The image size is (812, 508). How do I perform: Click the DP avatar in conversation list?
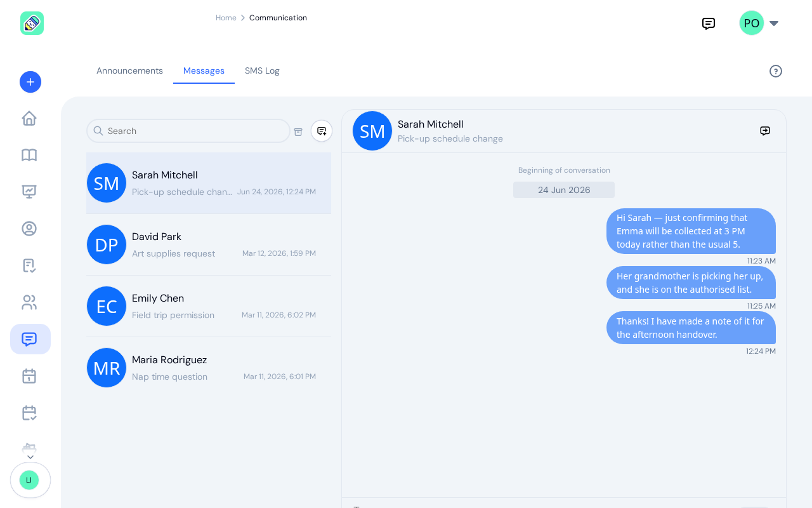tap(107, 244)
